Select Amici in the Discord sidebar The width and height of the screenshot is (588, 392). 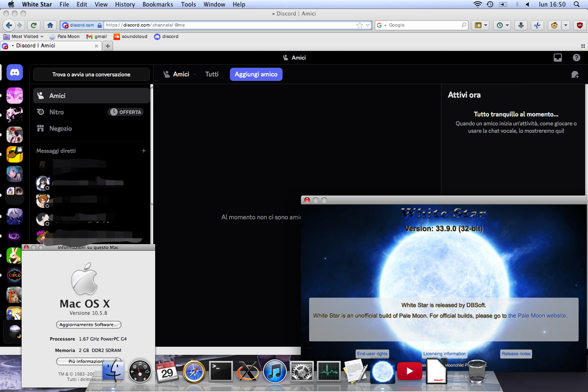91,96
